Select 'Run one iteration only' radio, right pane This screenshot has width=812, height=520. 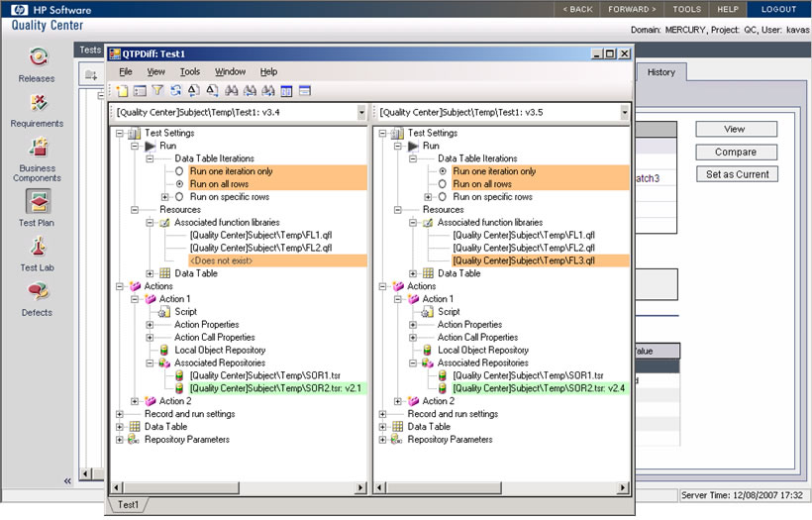[x=443, y=171]
